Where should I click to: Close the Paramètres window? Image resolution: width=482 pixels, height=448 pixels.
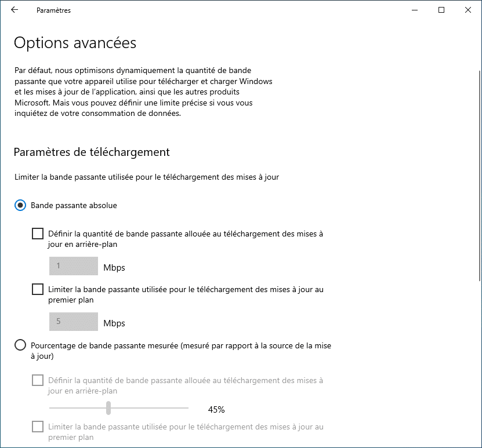tap(468, 10)
